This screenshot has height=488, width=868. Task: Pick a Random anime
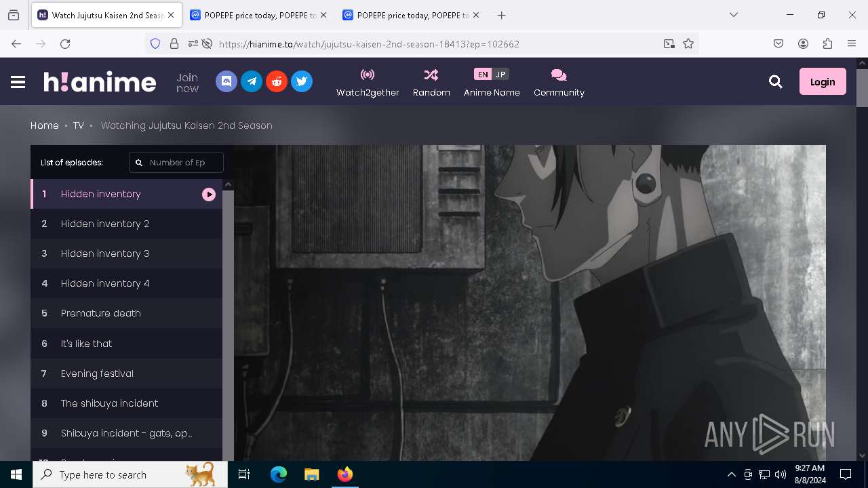point(431,83)
